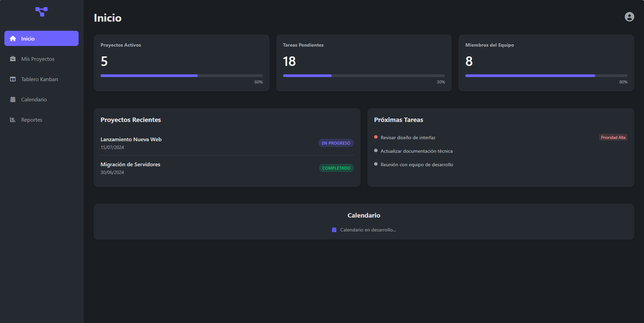
Task: Click the app logo in sidebar
Action: pyautogui.click(x=41, y=12)
